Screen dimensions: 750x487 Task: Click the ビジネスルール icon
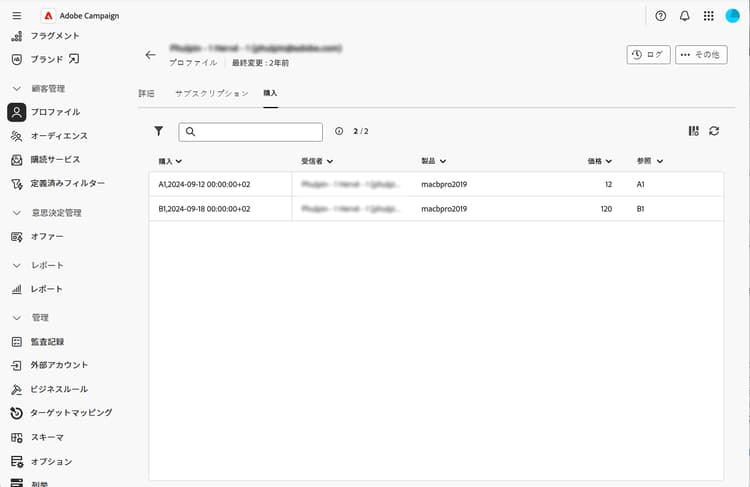pos(17,389)
